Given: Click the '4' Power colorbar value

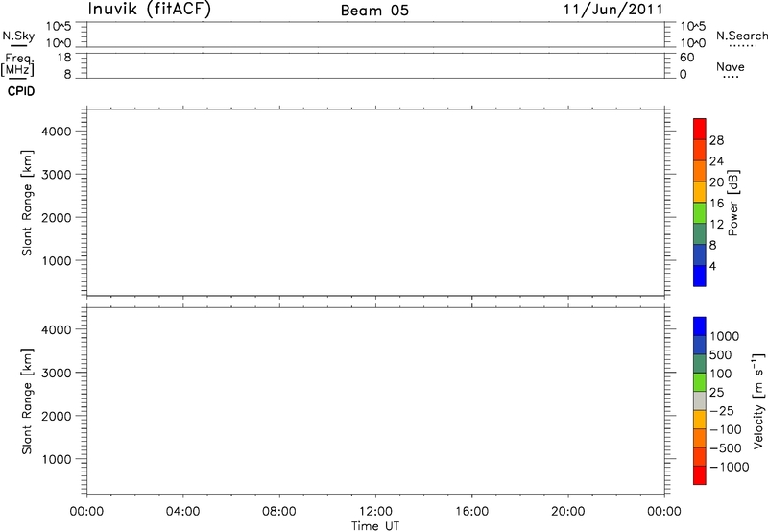Looking at the screenshot, I should (x=712, y=266).
